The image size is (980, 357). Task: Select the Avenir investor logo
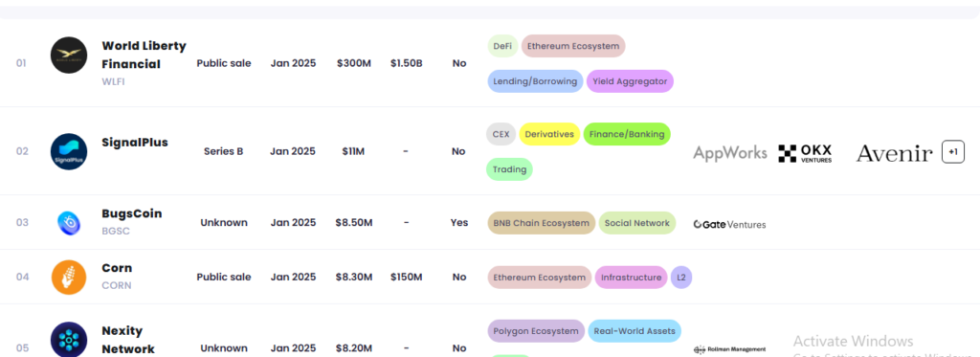click(895, 152)
